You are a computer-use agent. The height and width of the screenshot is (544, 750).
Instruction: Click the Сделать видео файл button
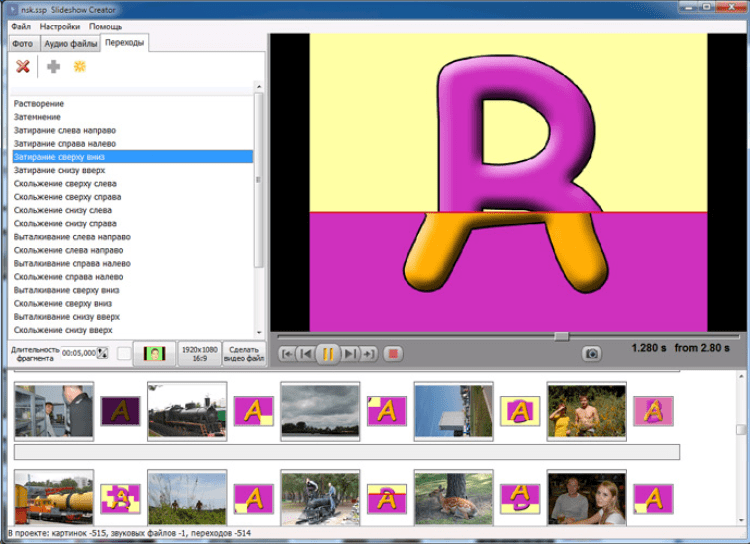[243, 353]
